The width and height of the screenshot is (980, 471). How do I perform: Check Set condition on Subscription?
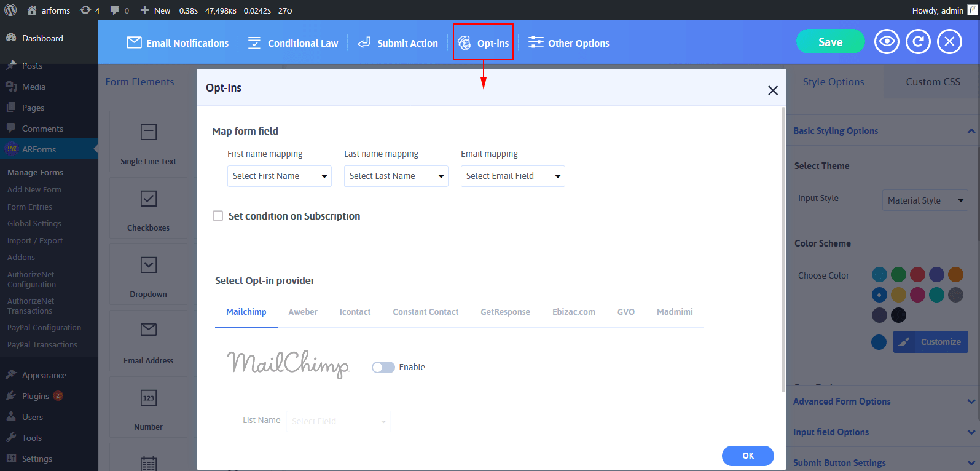[x=218, y=216]
